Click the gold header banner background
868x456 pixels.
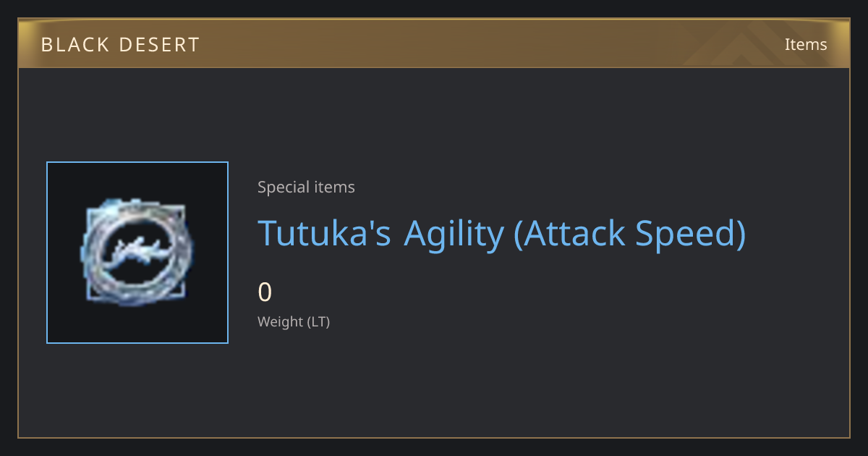434,43
